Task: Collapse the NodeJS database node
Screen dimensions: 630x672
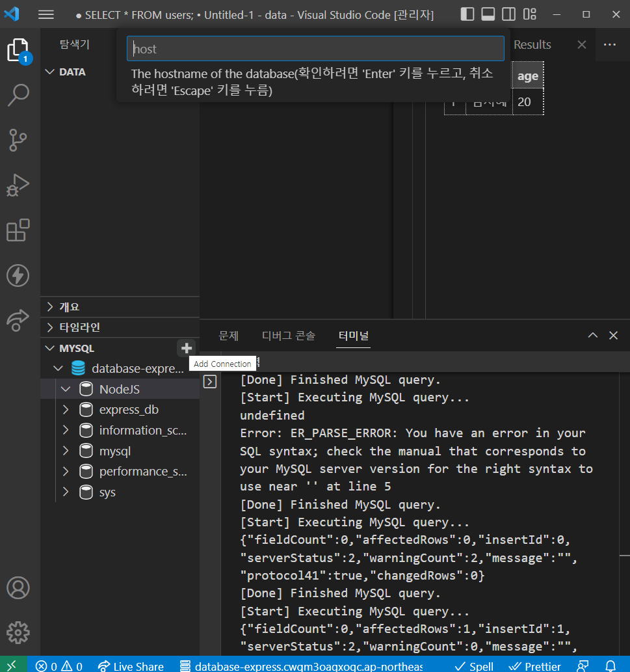Action: coord(66,389)
